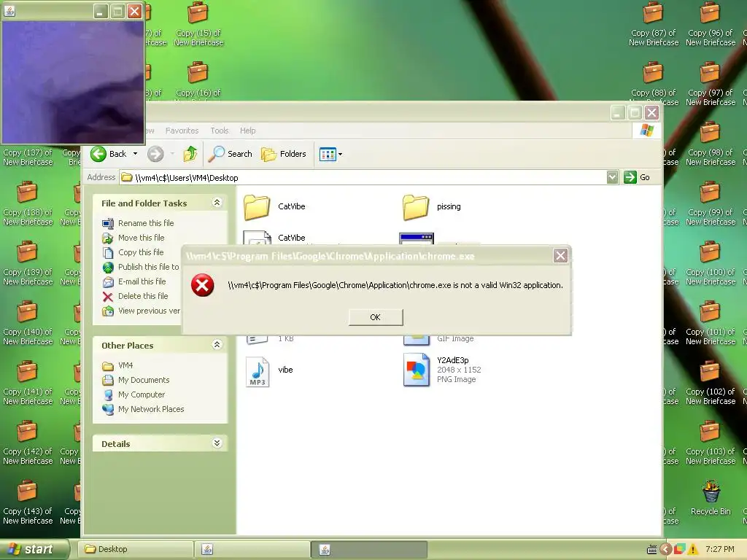Expand the address bar dropdown arrow
Screen dimensions: 747x560
[613, 178]
